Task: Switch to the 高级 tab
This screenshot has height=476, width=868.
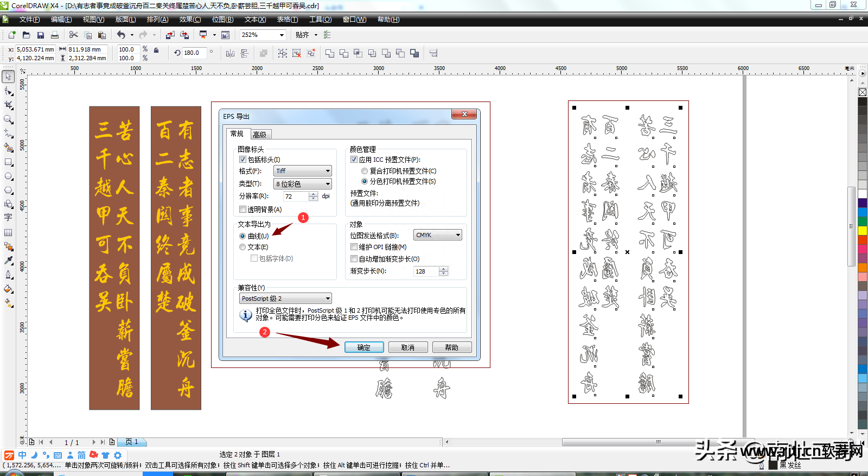Action: pos(260,135)
